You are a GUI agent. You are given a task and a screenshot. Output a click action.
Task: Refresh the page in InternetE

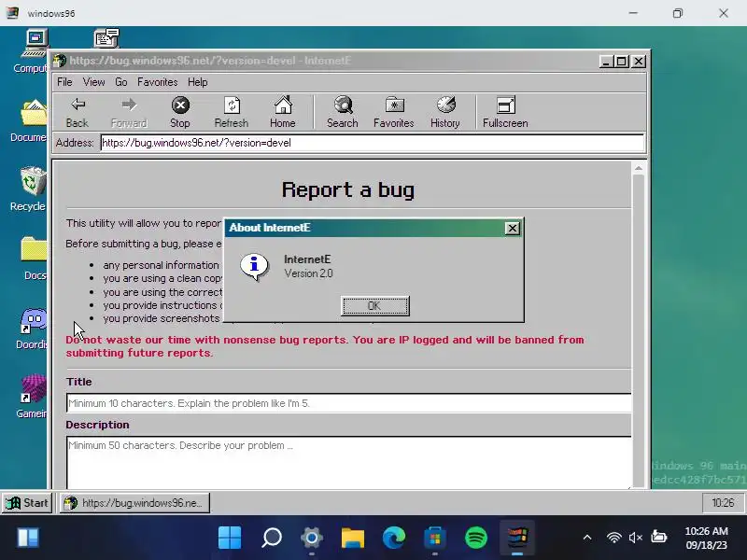[x=232, y=112]
